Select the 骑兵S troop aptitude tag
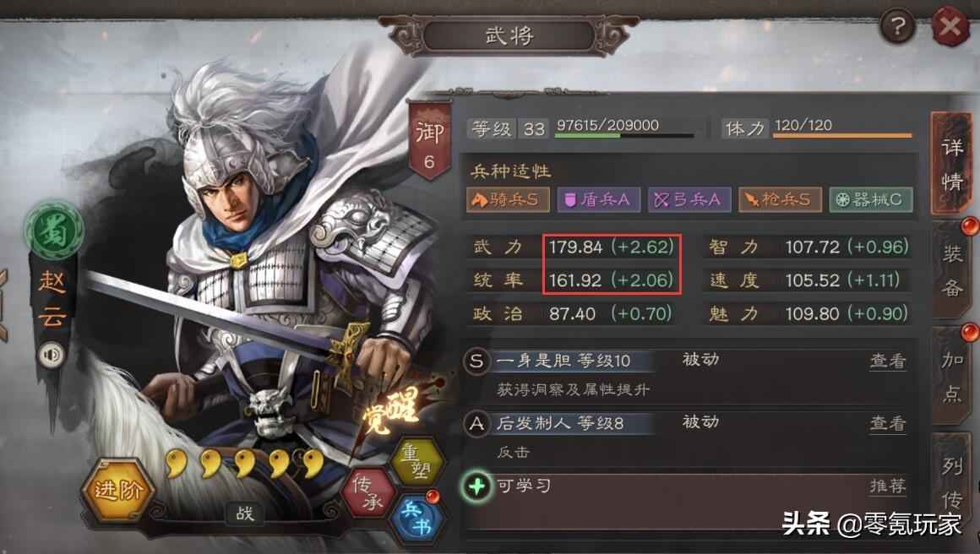Image resolution: width=980 pixels, height=554 pixels. coord(508,200)
